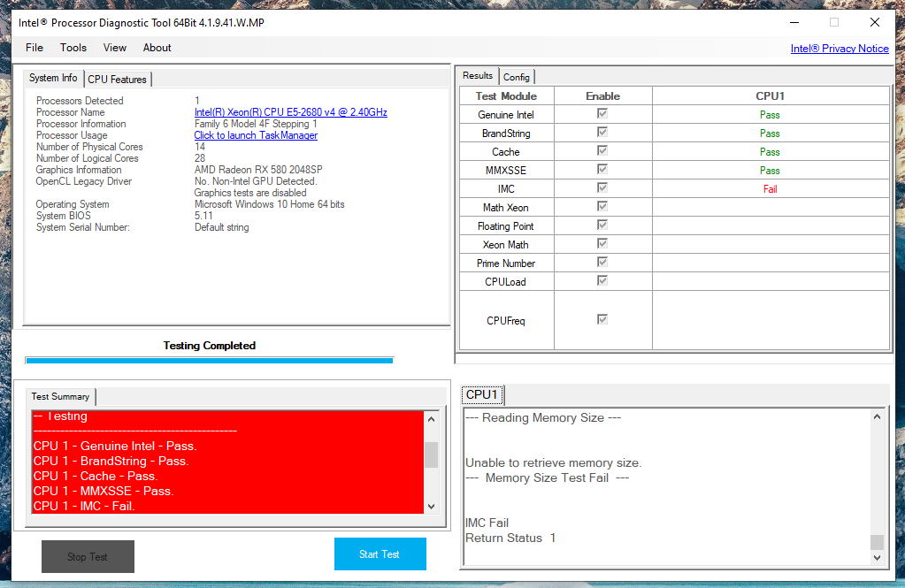The height and width of the screenshot is (588, 905).
Task: Click the Cache Pass result cell
Action: click(x=770, y=152)
